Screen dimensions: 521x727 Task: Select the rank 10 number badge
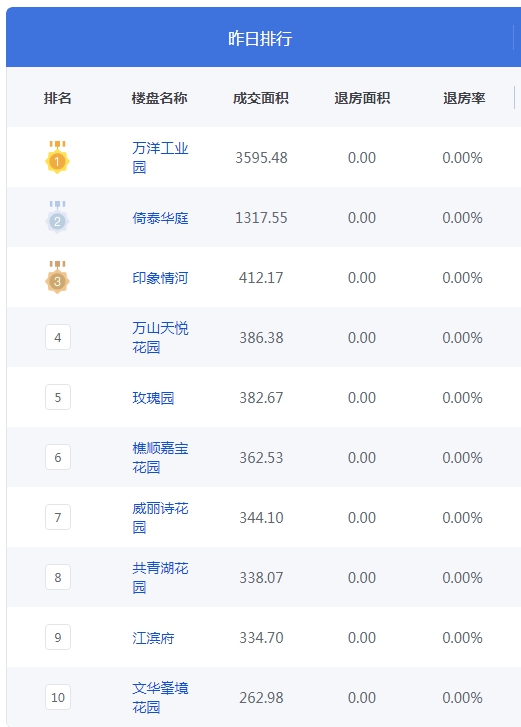(58, 697)
